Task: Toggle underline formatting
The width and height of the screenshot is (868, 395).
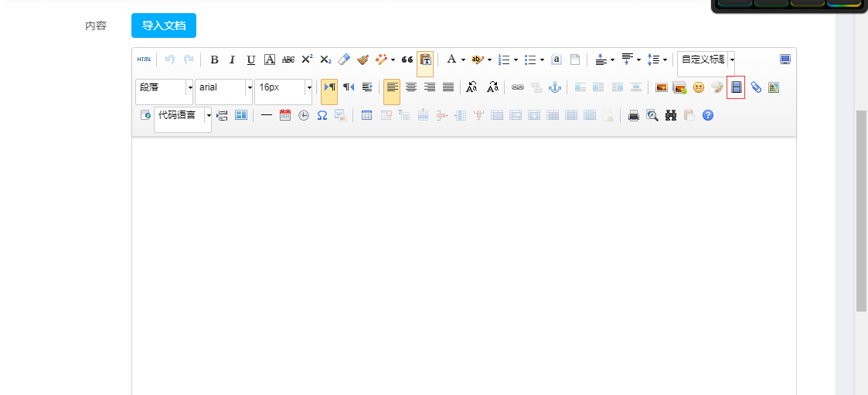Action: [250, 60]
